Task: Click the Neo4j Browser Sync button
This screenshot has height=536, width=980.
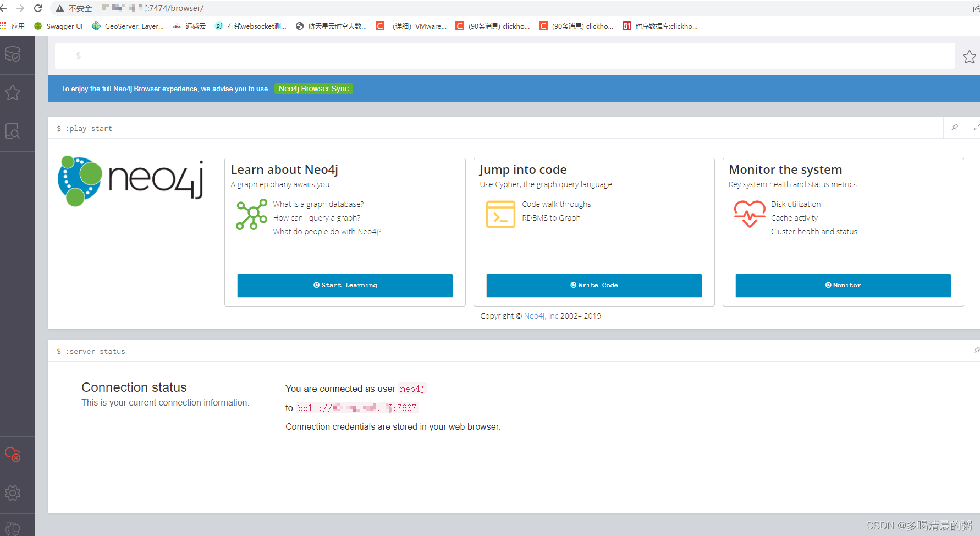Action: pos(313,89)
